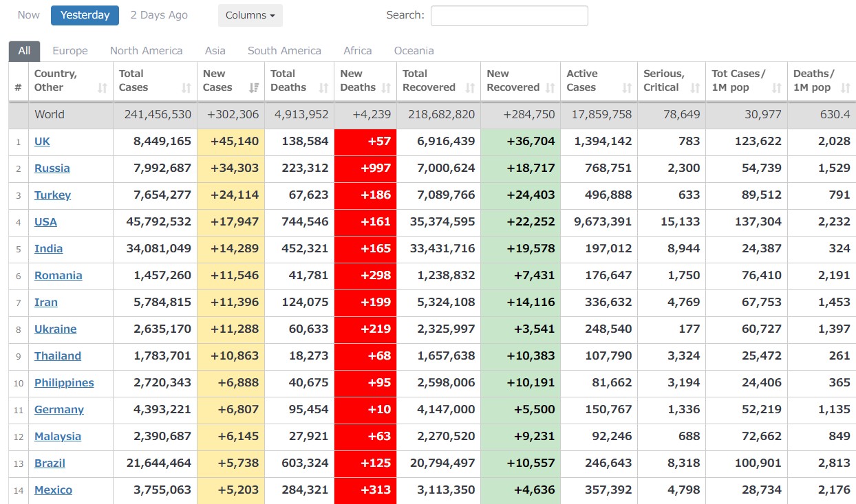This screenshot has width=856, height=504.
Task: Select USA active cases 9,673,391
Action: [599, 222]
